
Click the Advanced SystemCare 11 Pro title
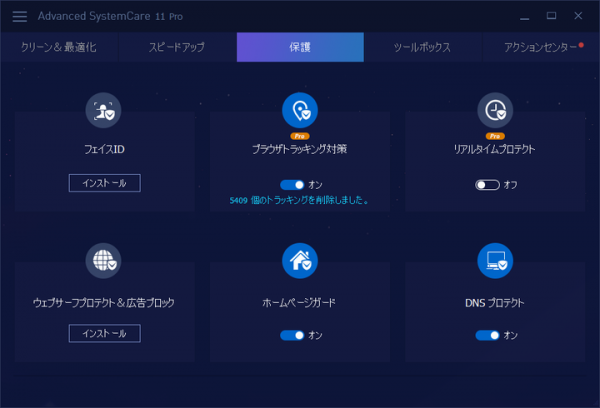click(x=110, y=16)
